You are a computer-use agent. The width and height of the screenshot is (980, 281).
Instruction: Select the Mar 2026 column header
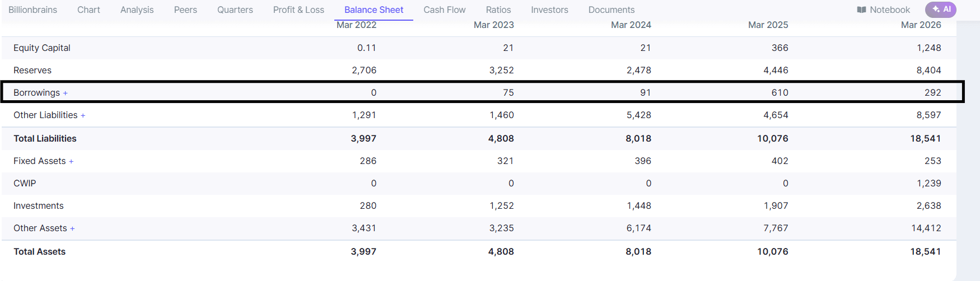click(x=921, y=25)
